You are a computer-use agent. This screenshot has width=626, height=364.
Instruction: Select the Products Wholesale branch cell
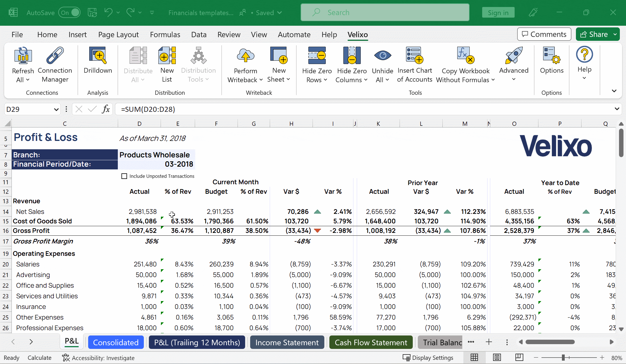coord(156,155)
